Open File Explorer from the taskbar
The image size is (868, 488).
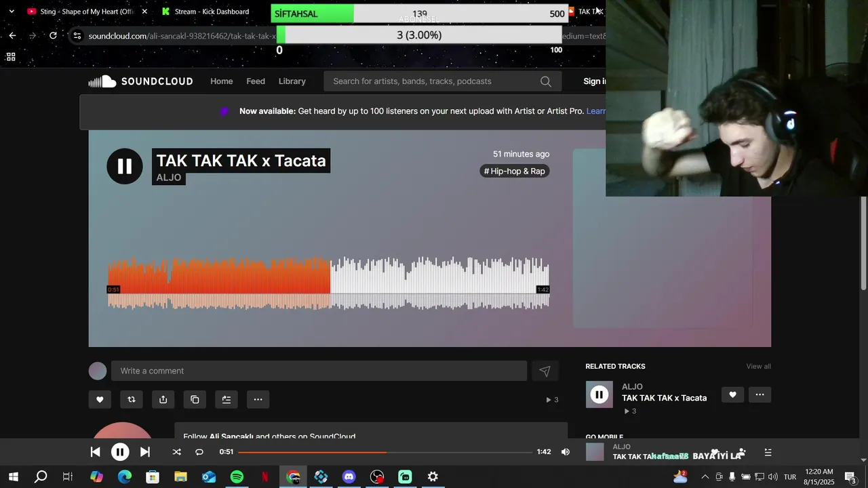tap(180, 477)
